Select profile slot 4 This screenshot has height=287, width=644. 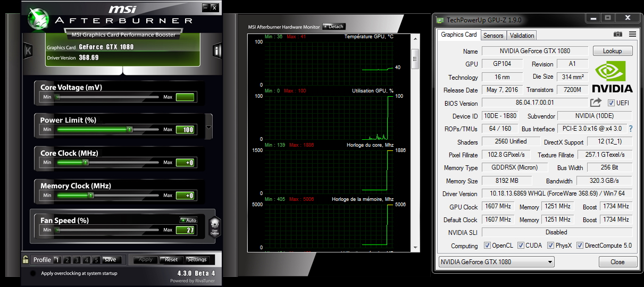pos(86,260)
